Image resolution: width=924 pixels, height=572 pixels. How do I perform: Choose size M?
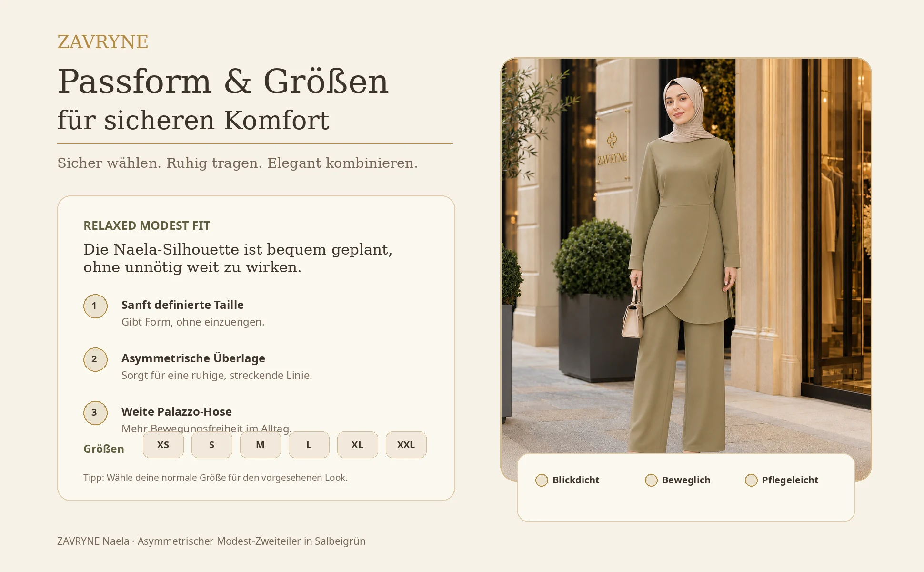(x=260, y=445)
